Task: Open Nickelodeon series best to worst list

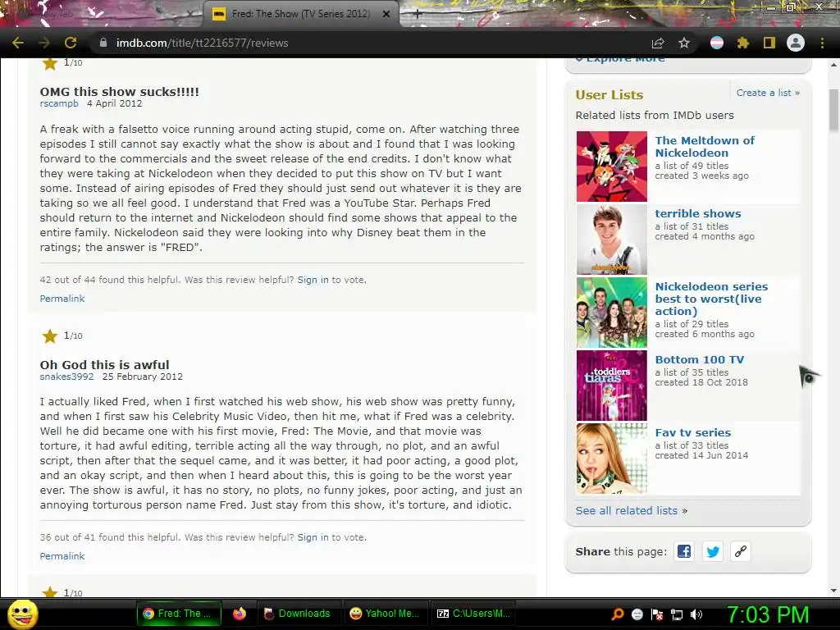Action: coord(711,299)
